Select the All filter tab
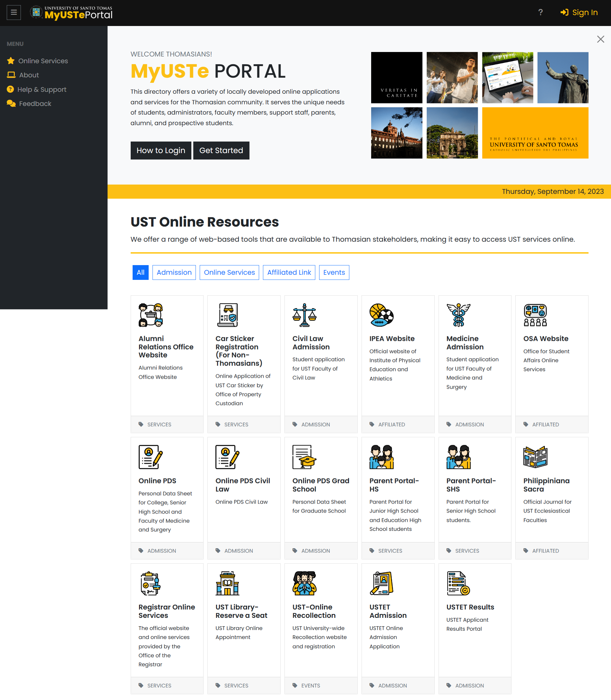611x700 pixels. pos(141,272)
